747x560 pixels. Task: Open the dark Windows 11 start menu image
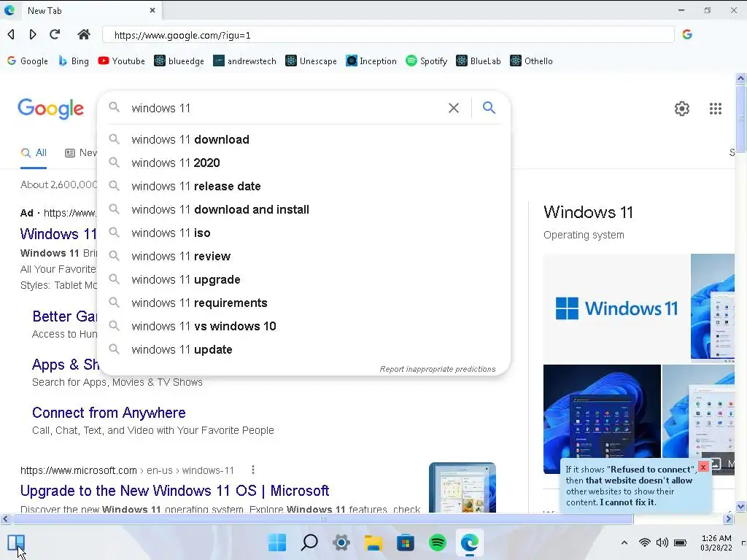click(602, 419)
